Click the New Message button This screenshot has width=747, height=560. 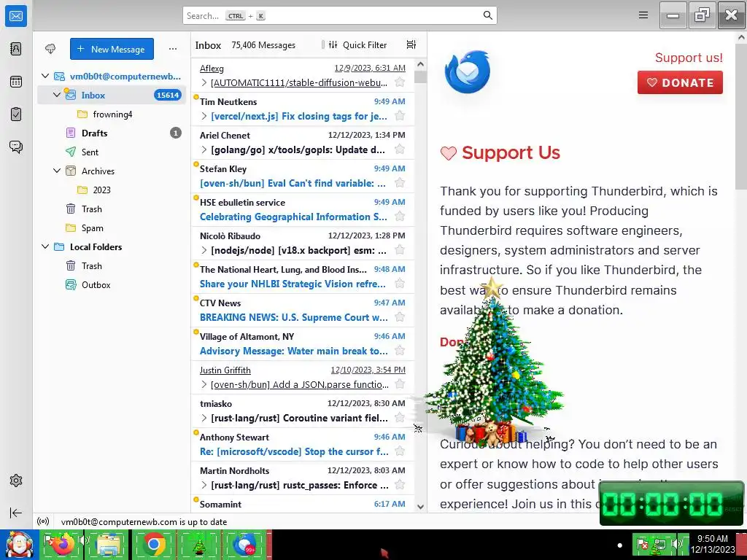(x=112, y=49)
